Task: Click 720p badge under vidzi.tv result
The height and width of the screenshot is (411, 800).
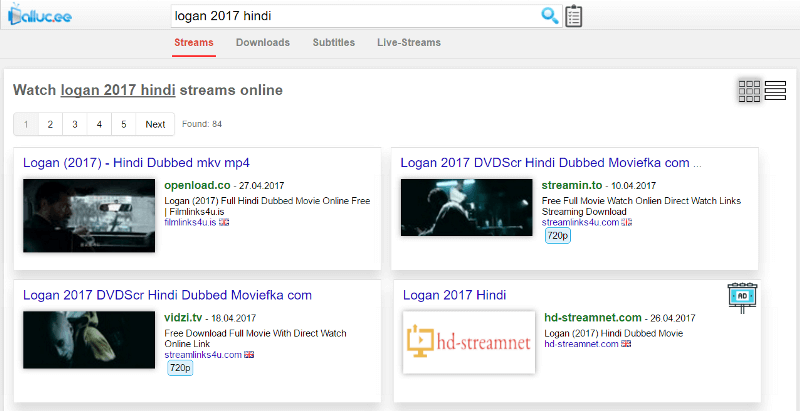Action: pyautogui.click(x=180, y=368)
